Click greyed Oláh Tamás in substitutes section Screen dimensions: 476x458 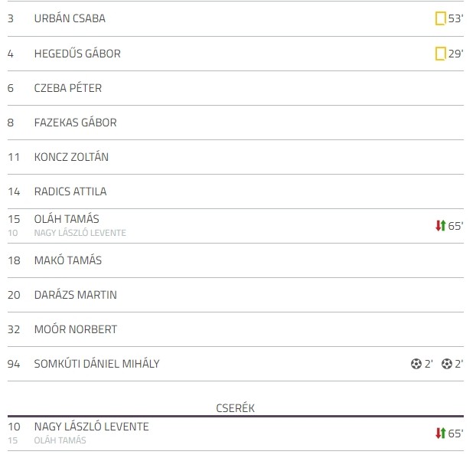coord(60,440)
